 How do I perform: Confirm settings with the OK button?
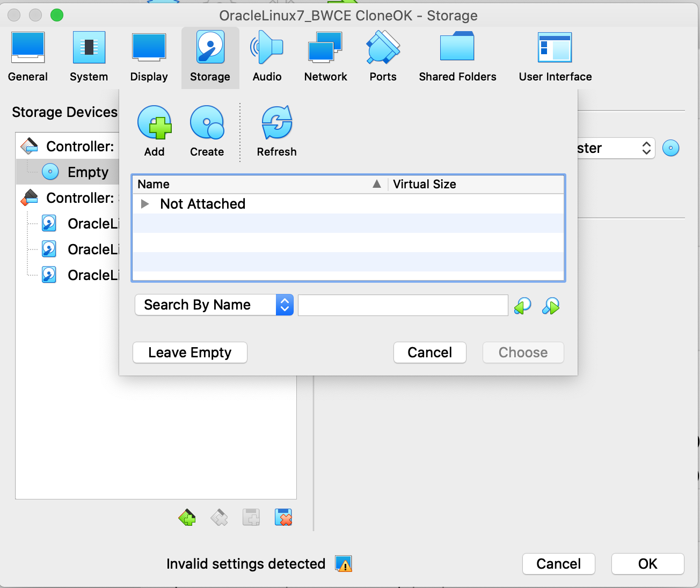coord(647,564)
